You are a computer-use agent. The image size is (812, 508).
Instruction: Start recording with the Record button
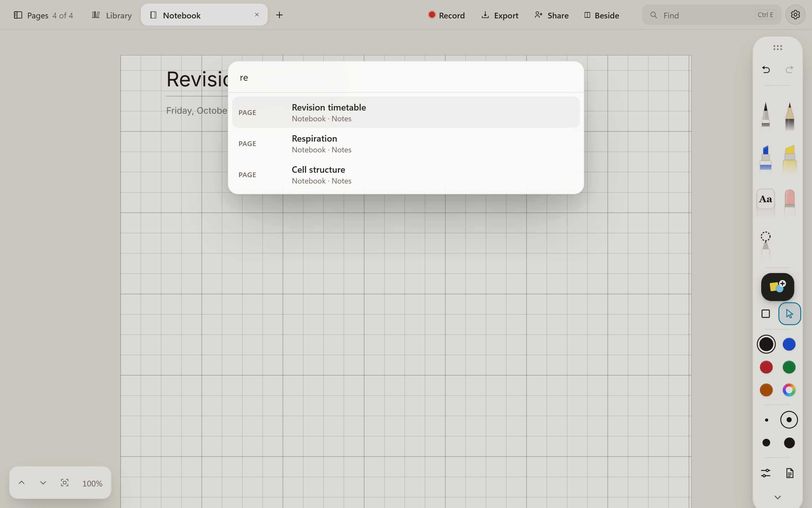[446, 15]
